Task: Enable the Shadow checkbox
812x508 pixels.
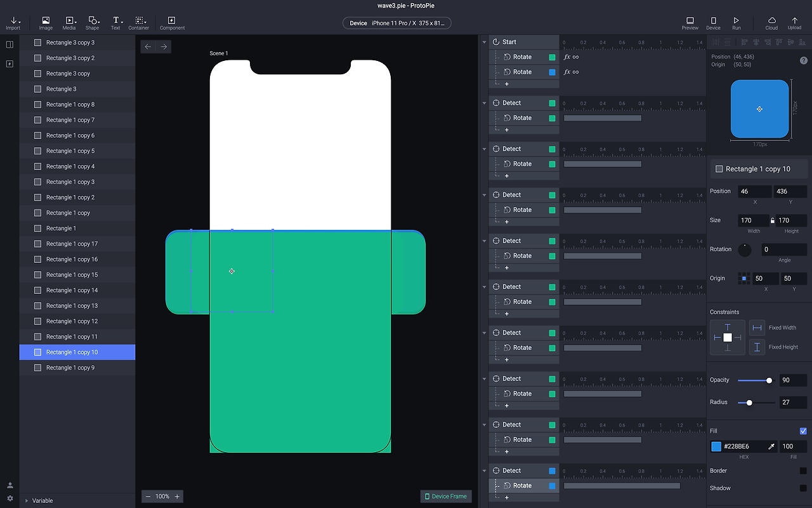Action: 803,488
